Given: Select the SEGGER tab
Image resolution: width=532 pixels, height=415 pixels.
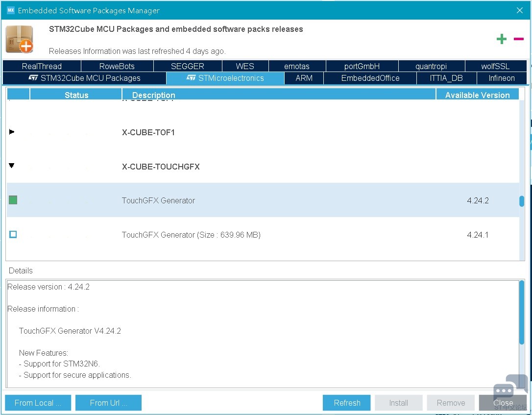Looking at the screenshot, I should [x=188, y=66].
